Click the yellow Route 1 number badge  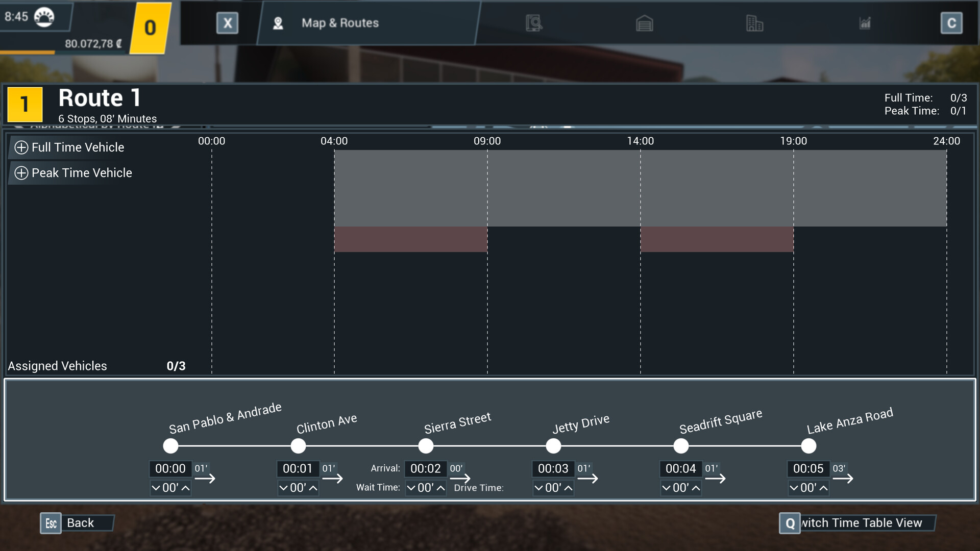[x=24, y=104]
